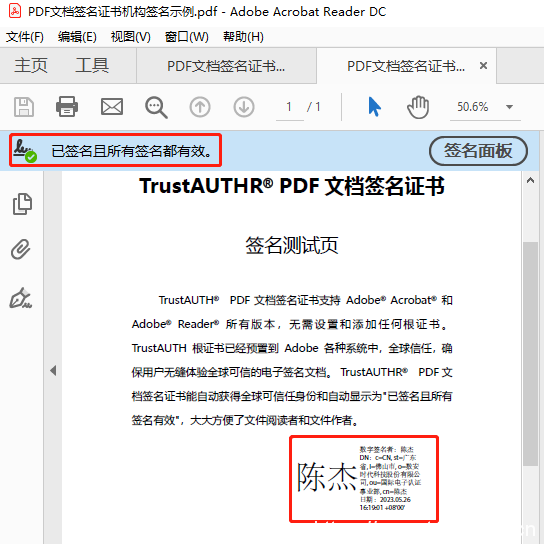The image size is (544, 544).
Task: Open the 编辑(E) menu
Action: point(77,36)
